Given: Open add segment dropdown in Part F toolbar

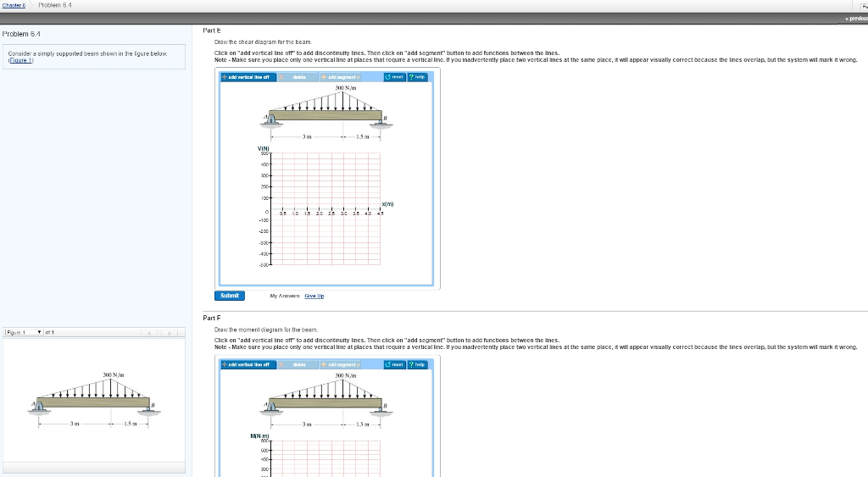Looking at the screenshot, I should click(x=341, y=364).
